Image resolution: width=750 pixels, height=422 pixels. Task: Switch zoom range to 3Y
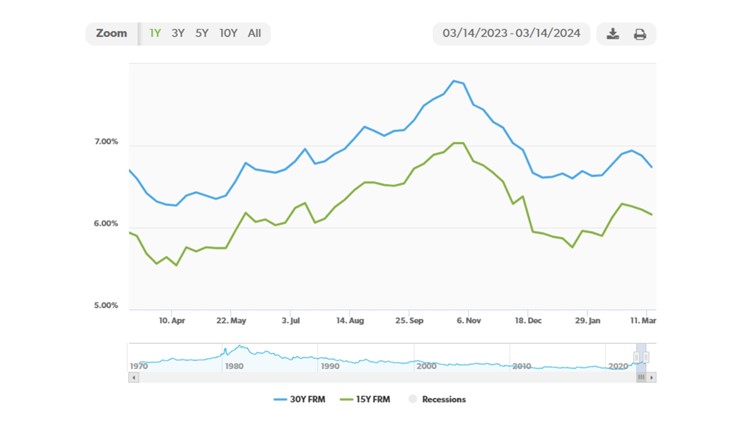(178, 33)
